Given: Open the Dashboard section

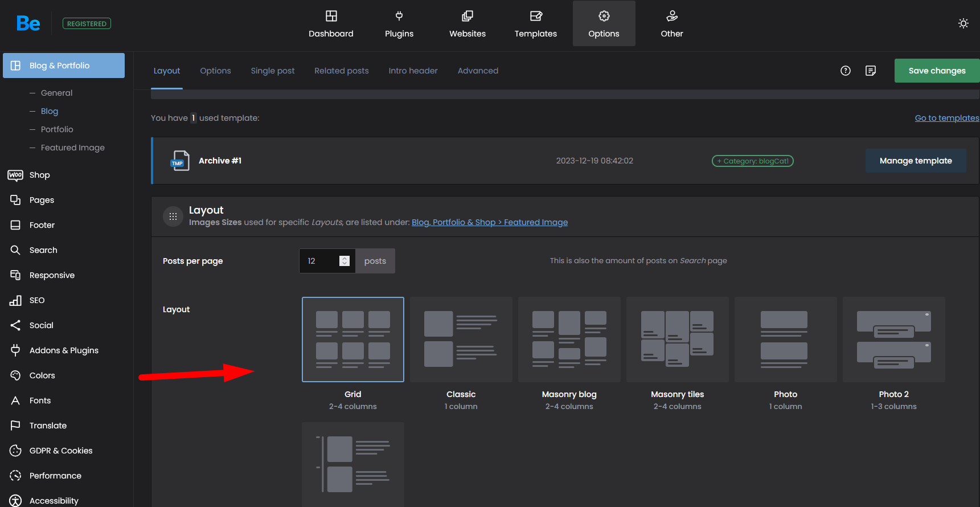Looking at the screenshot, I should tap(331, 24).
